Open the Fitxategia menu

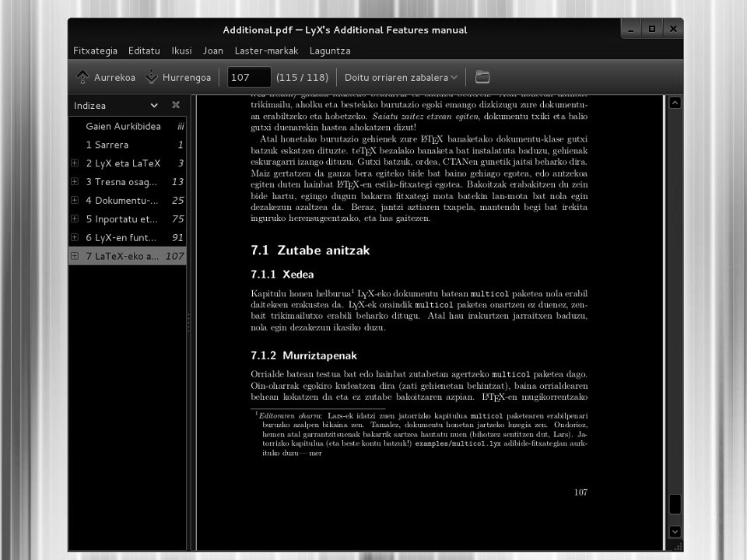95,51
